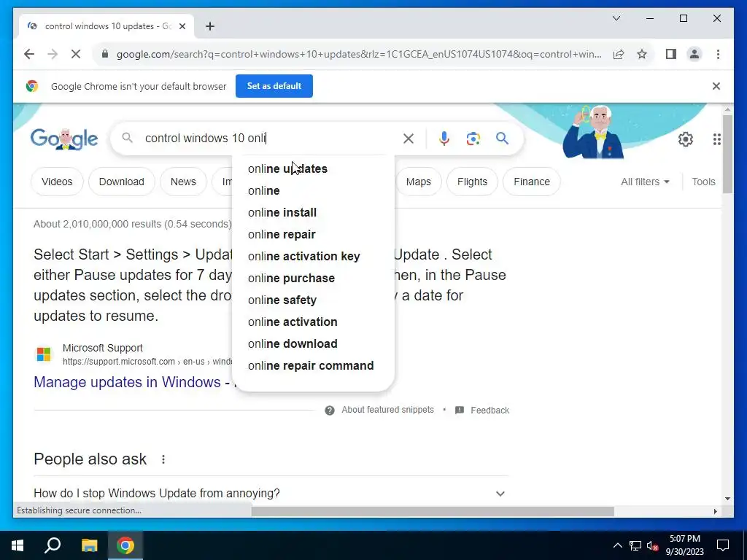Click the muted volume tray icon
747x560 pixels.
coord(652,545)
